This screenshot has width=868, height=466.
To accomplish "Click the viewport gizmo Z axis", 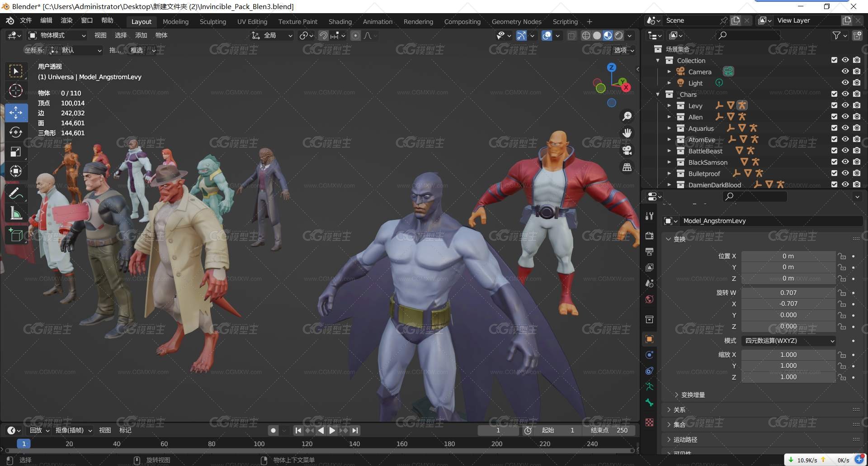I will (612, 67).
